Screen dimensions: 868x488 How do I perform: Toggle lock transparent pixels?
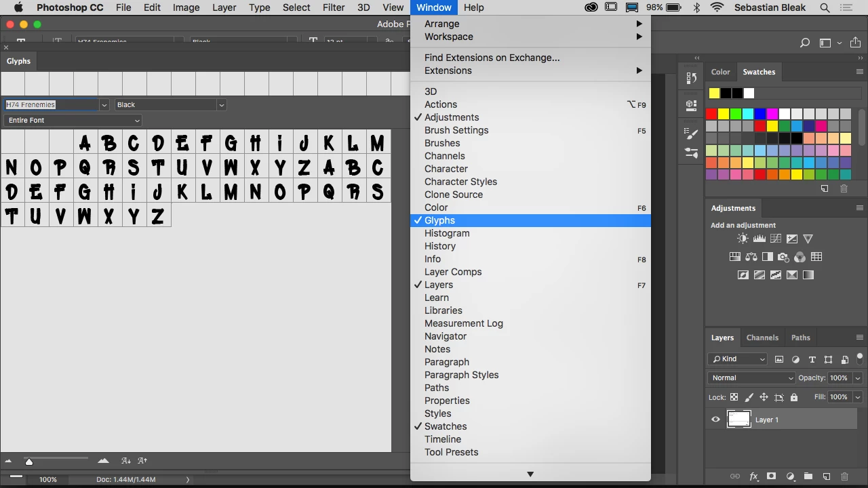click(x=734, y=397)
